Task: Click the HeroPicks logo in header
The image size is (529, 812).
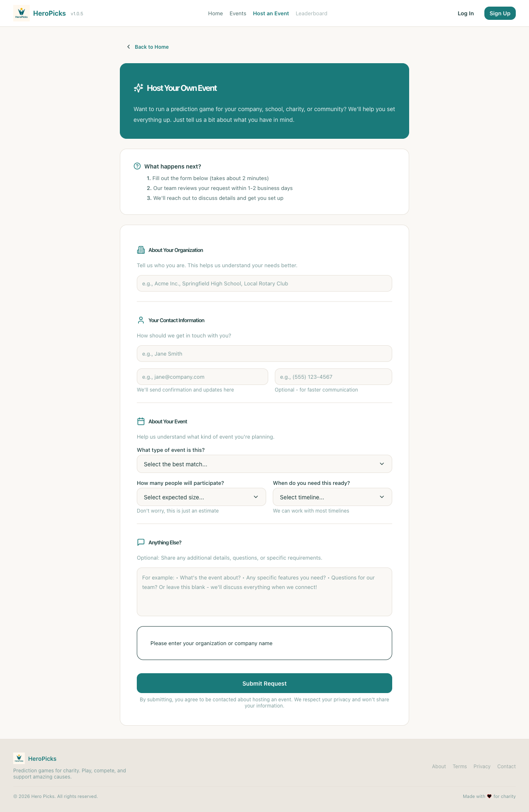Action: pyautogui.click(x=21, y=13)
